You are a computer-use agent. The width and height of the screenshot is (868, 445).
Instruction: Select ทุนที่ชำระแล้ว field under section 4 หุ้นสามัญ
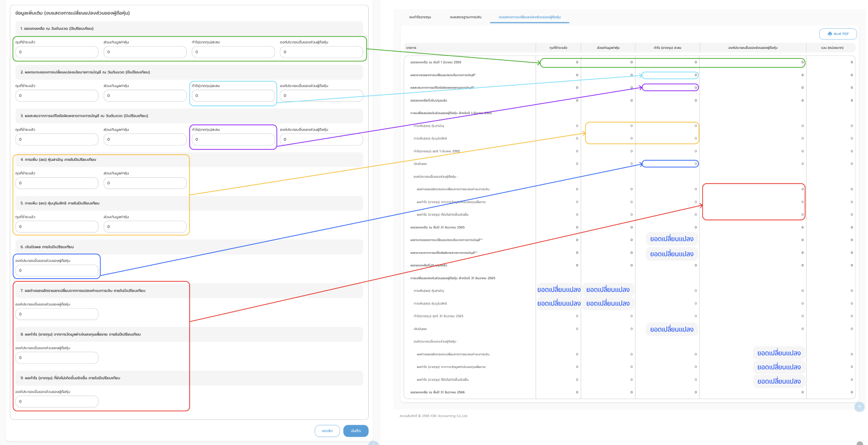click(57, 183)
